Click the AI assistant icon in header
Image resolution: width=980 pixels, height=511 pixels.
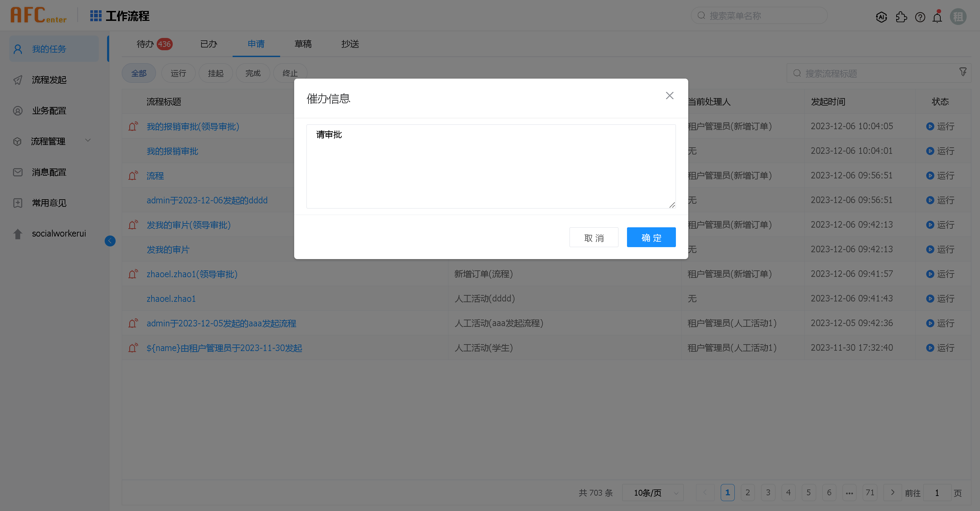[x=881, y=17]
